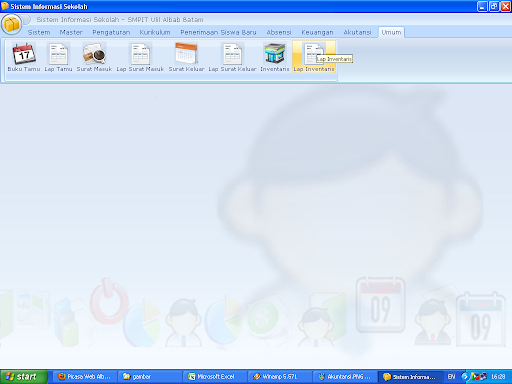
Task: Switch to the Sistem ribbon tab
Action: [x=39, y=32]
